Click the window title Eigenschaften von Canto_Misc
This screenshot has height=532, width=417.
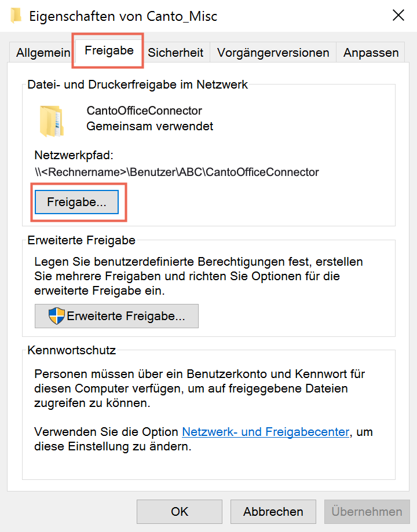123,16
